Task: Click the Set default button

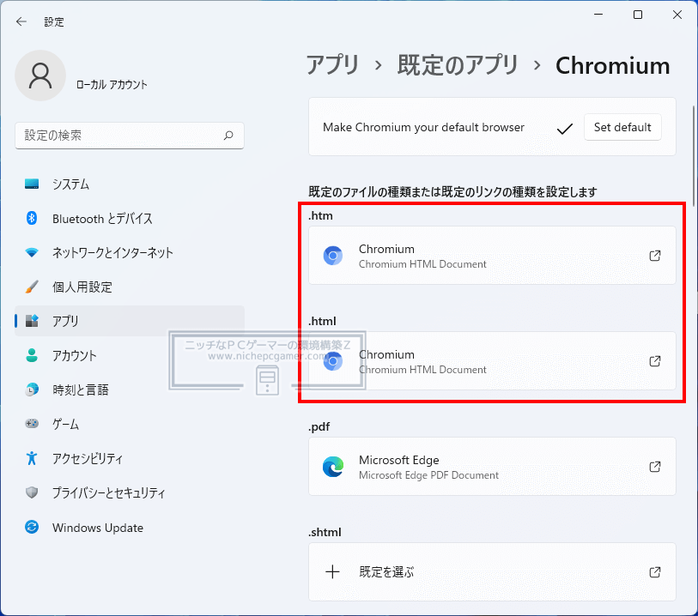Action: (622, 127)
